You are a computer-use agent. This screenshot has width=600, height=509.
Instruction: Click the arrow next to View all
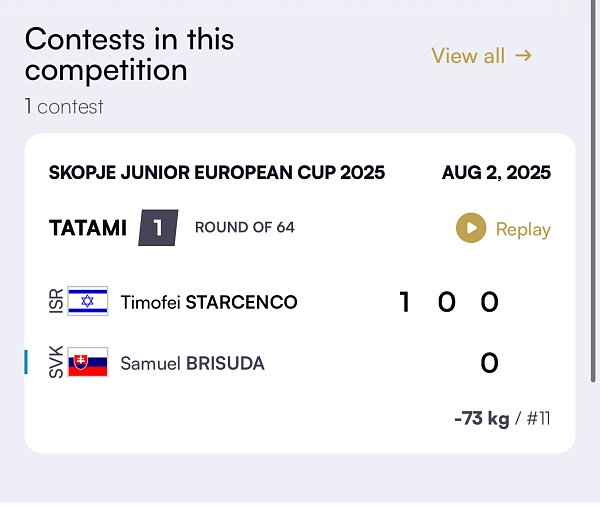click(x=523, y=56)
